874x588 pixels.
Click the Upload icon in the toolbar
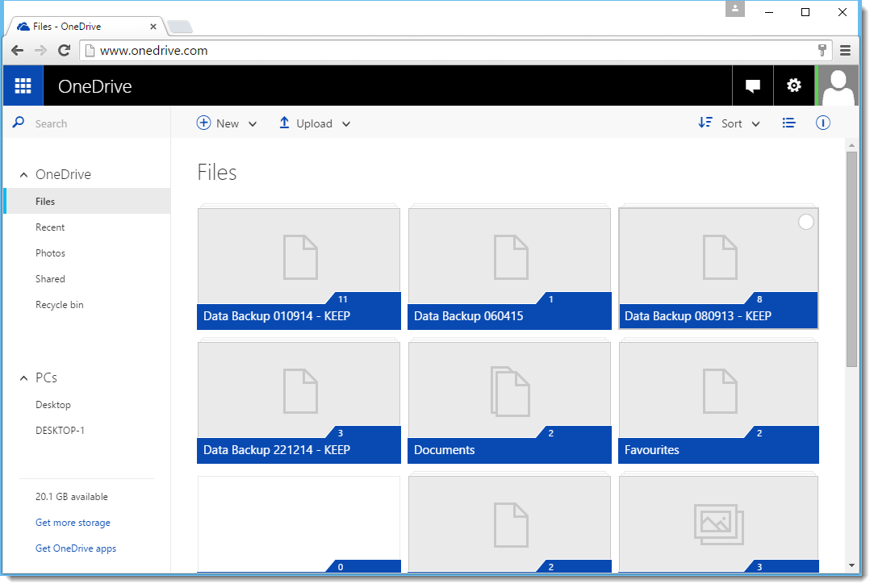pos(284,123)
